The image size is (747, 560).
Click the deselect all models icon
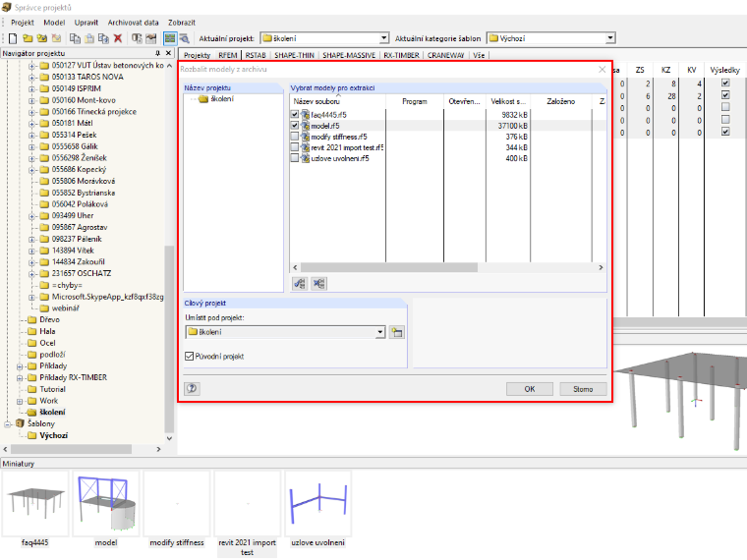319,284
